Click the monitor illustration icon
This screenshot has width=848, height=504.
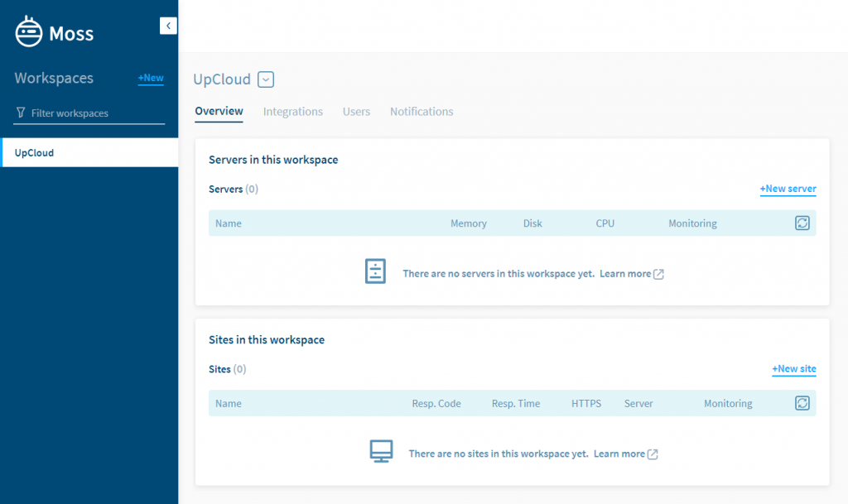[381, 451]
